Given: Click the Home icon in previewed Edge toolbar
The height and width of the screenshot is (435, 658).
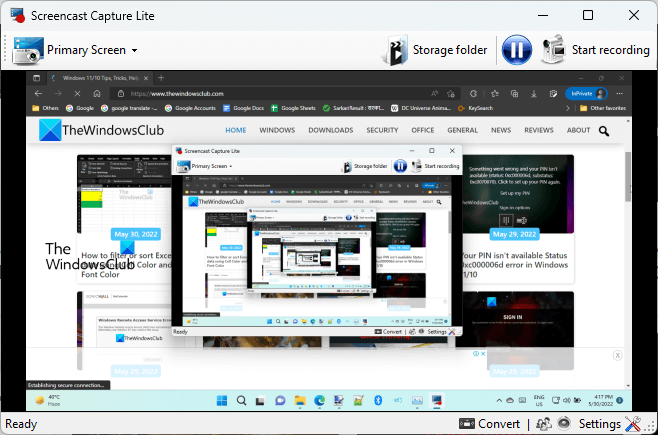Looking at the screenshot, I should coord(97,94).
